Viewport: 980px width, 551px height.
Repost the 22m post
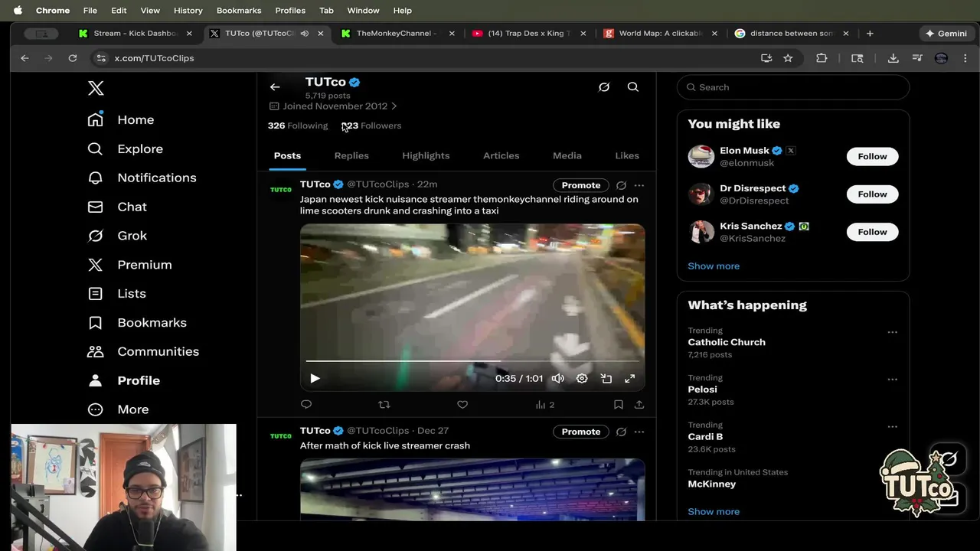pyautogui.click(x=384, y=404)
